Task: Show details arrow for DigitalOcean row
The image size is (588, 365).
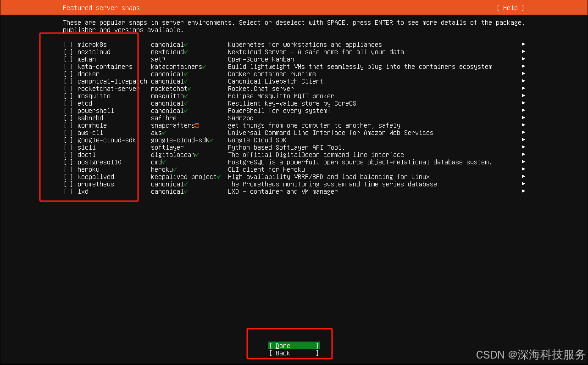Action: pyautogui.click(x=523, y=155)
